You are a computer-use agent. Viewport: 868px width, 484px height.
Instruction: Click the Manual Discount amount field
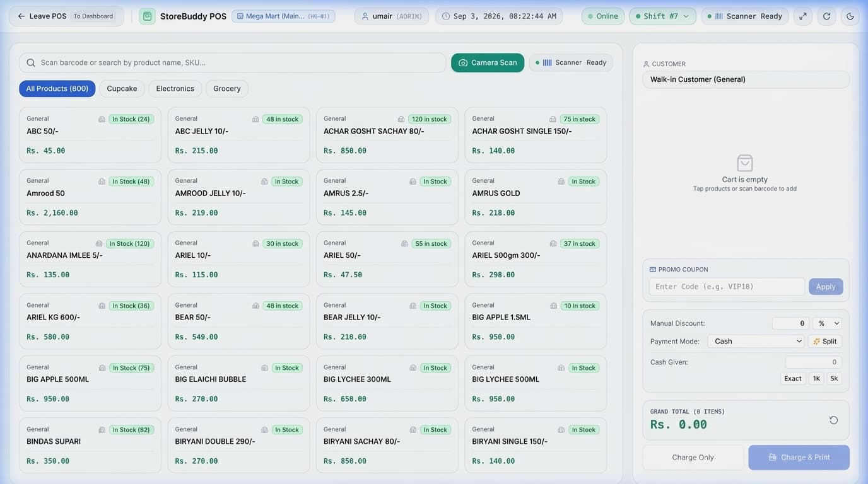point(790,323)
